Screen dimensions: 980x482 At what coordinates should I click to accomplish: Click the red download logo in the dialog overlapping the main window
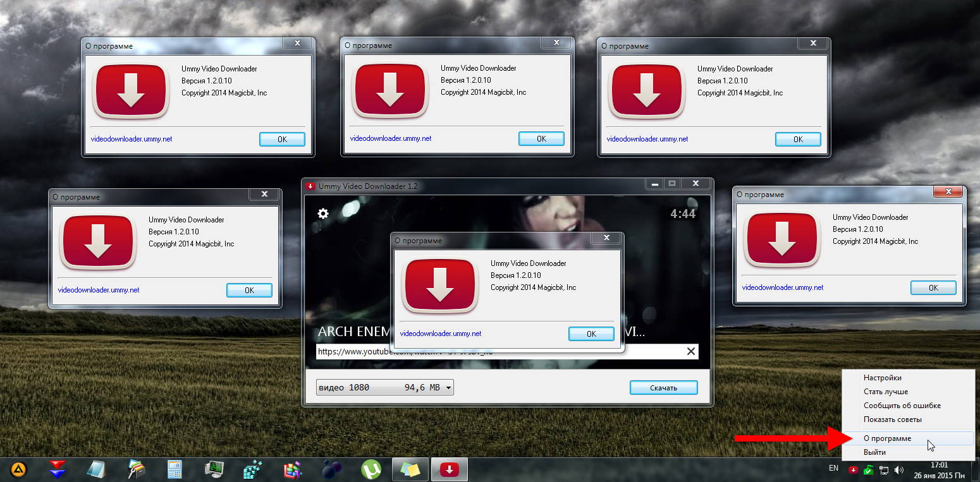pyautogui.click(x=441, y=286)
